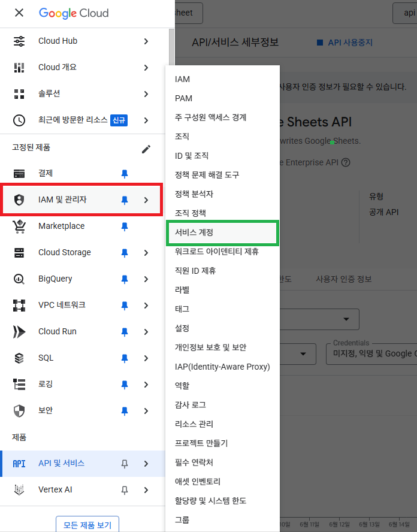Click the 솔루션 grid icon
Screen dimensions: 417x532
coord(19,94)
